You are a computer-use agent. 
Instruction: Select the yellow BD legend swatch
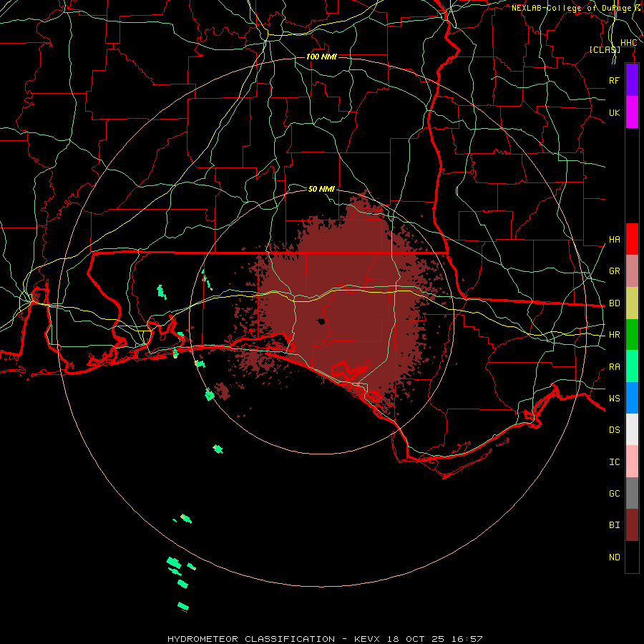(632, 303)
